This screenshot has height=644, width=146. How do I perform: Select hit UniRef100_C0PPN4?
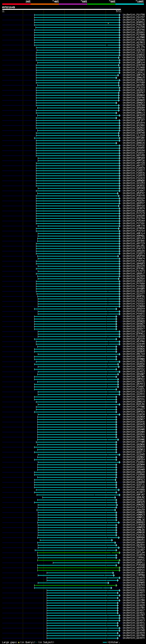tap(134, 575)
